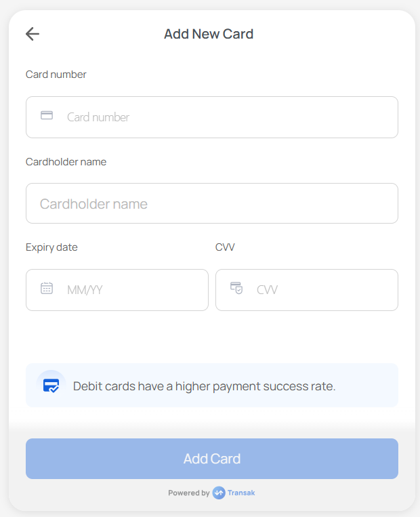
Task: Click the Card number label
Action: pyautogui.click(x=56, y=75)
